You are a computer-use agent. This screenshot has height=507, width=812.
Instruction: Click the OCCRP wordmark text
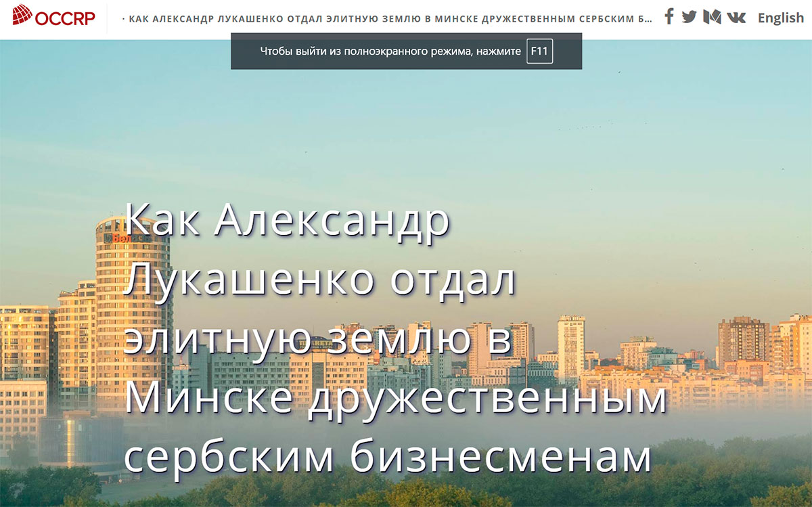point(65,18)
